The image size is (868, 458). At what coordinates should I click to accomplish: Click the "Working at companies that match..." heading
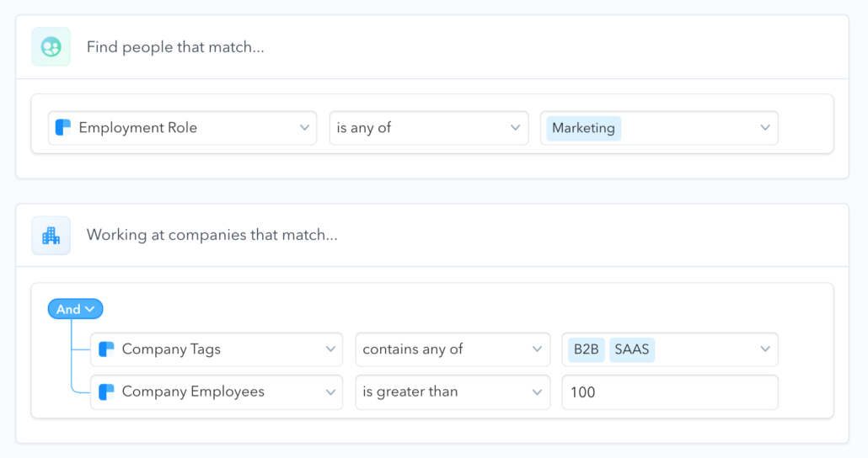point(212,236)
